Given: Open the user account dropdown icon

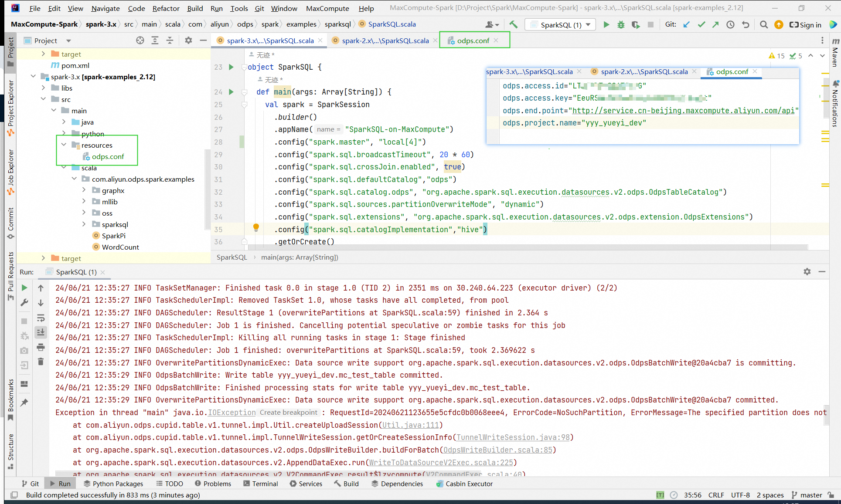Looking at the screenshot, I should (492, 25).
